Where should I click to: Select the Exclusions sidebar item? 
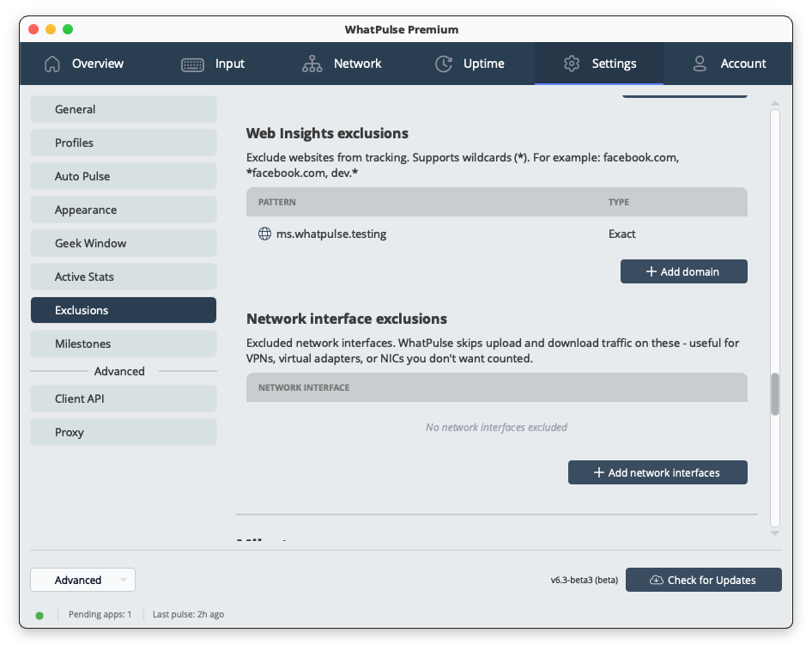click(x=124, y=310)
